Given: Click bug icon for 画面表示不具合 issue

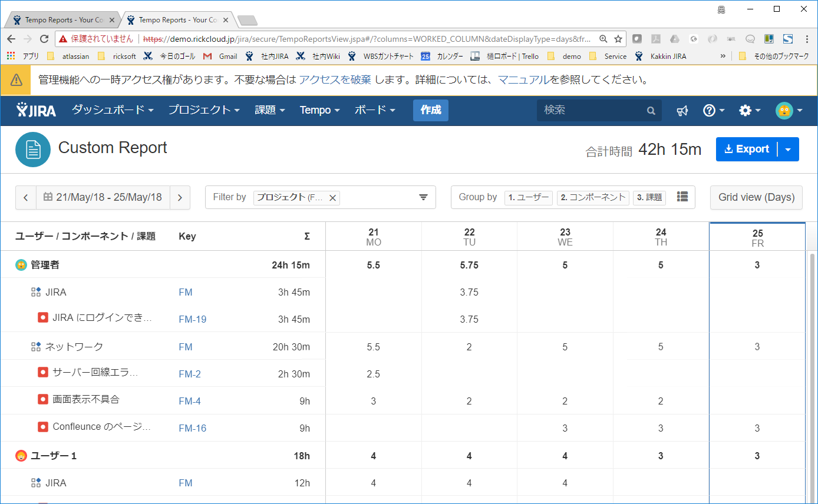Looking at the screenshot, I should 43,400.
